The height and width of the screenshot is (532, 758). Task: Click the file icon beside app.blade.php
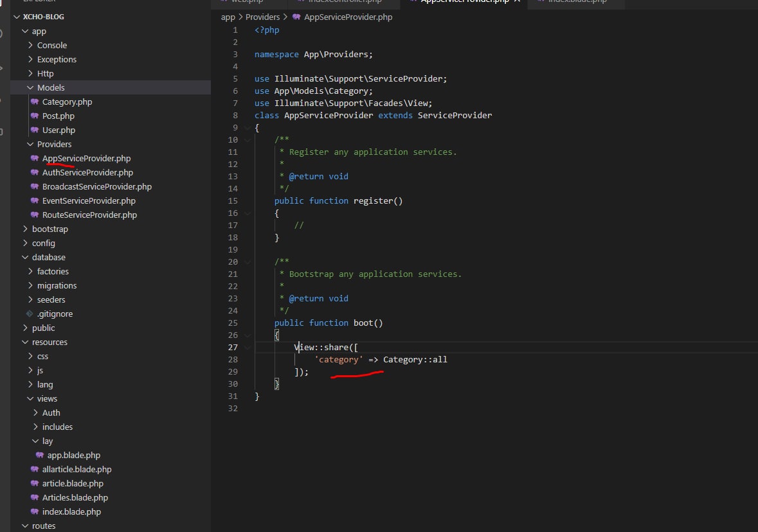tap(40, 456)
